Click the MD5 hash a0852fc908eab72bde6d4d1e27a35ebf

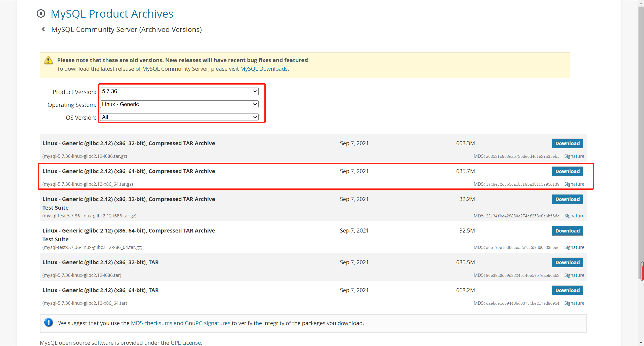click(522, 157)
